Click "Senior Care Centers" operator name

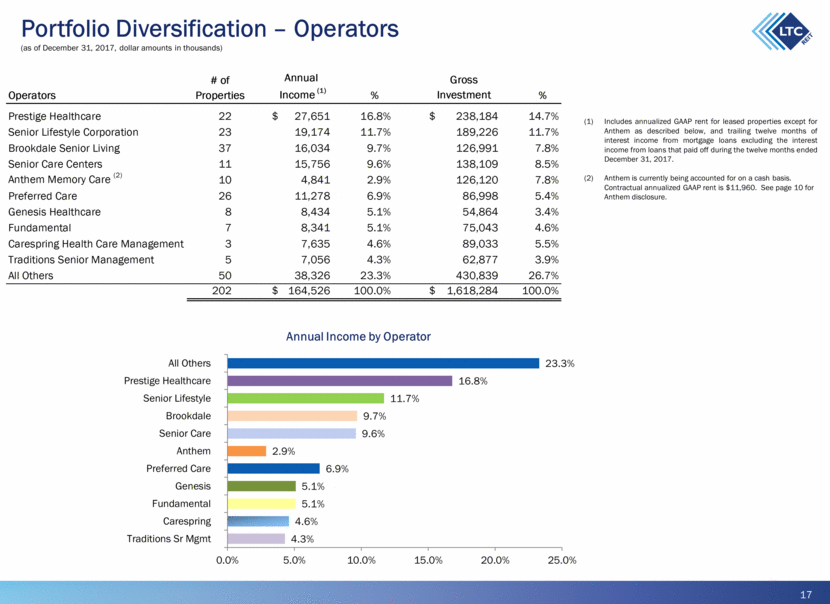(x=55, y=164)
